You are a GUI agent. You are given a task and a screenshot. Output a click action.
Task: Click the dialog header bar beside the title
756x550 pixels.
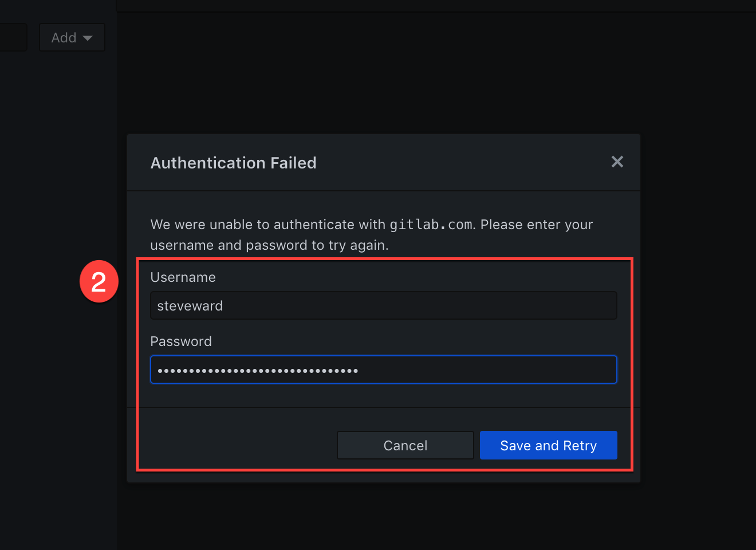coord(458,163)
